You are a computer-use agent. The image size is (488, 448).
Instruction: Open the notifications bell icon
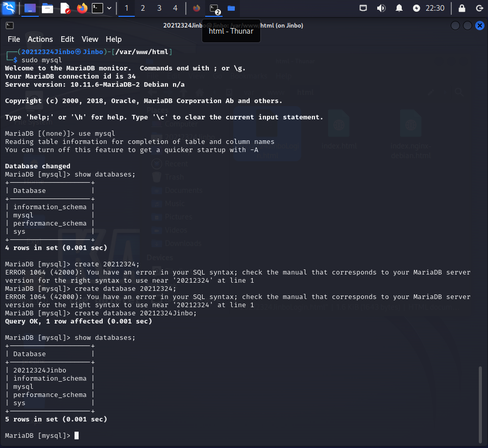[x=399, y=8]
